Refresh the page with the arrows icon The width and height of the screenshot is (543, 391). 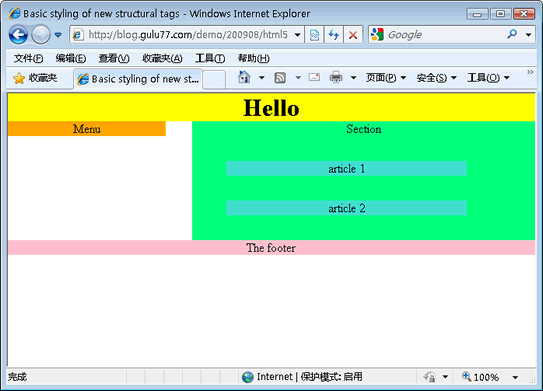(x=334, y=35)
